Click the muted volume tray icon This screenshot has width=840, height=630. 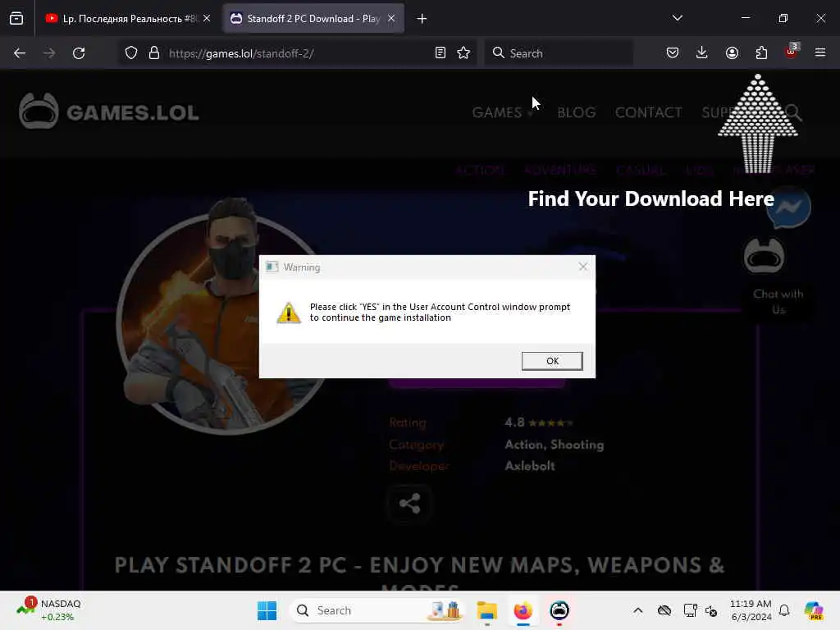tap(711, 610)
